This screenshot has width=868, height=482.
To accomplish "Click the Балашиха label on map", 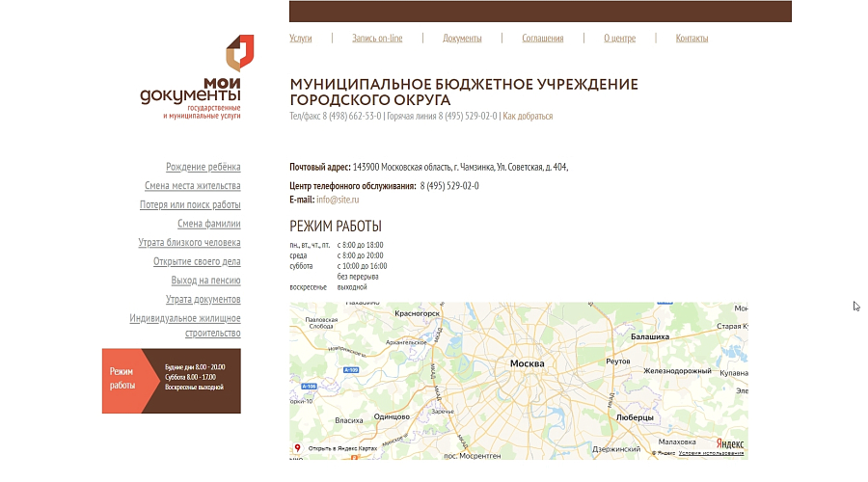I will tap(650, 336).
